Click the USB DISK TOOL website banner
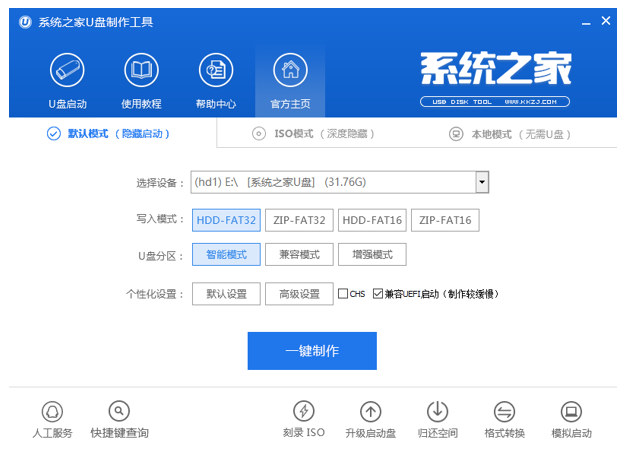Screen dimensions: 624x454 click(x=495, y=102)
